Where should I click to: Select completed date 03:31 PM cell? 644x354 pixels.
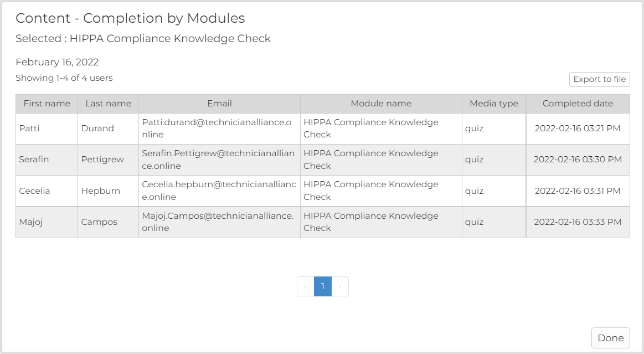click(x=578, y=191)
